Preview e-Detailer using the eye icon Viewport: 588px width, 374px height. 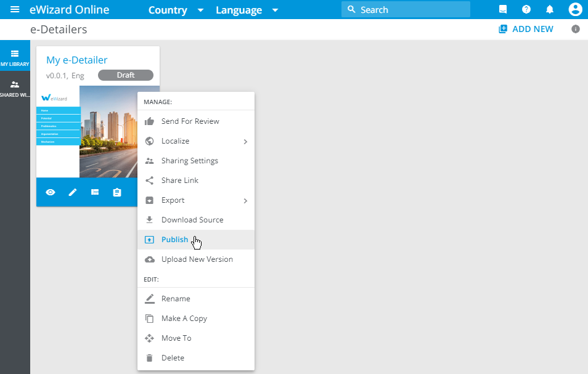tap(51, 192)
